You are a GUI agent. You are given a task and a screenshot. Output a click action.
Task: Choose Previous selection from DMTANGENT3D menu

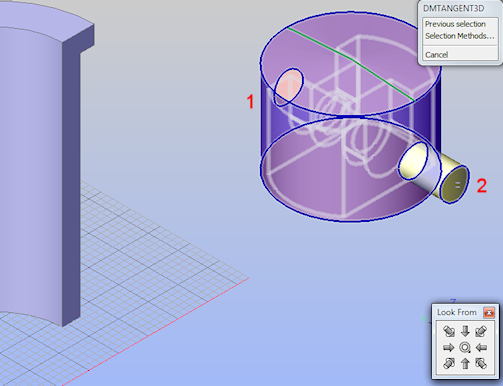(x=455, y=24)
